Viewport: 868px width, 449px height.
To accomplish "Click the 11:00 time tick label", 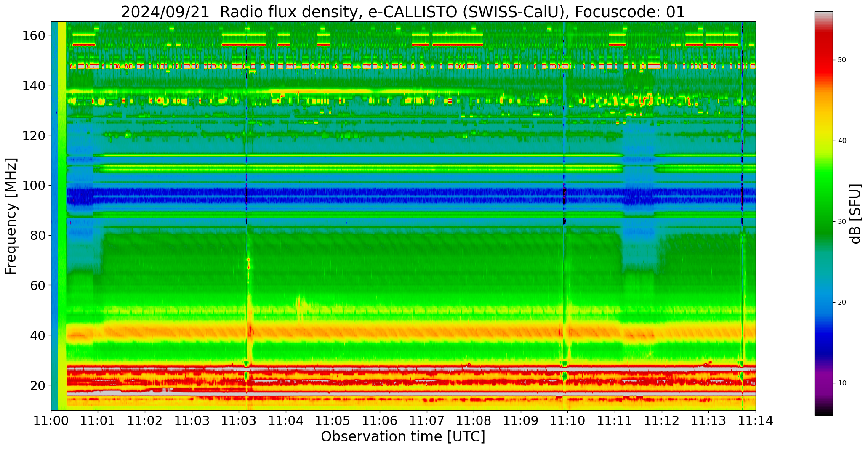I will point(51,421).
